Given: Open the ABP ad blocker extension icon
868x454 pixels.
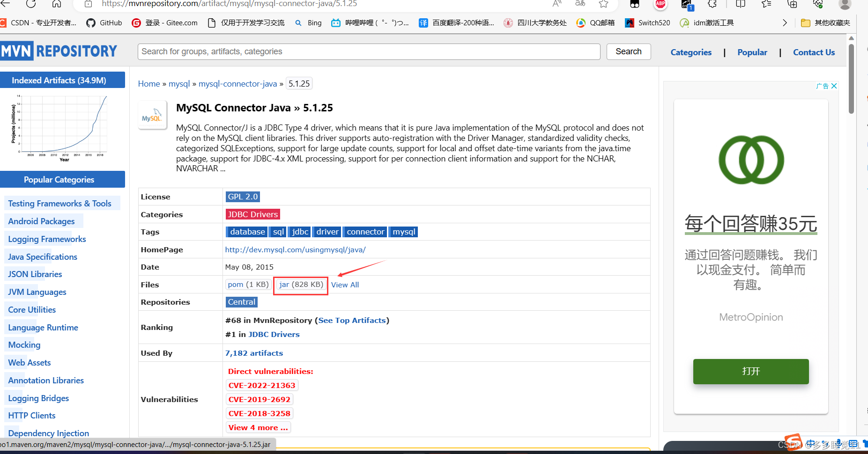Looking at the screenshot, I should (660, 4).
